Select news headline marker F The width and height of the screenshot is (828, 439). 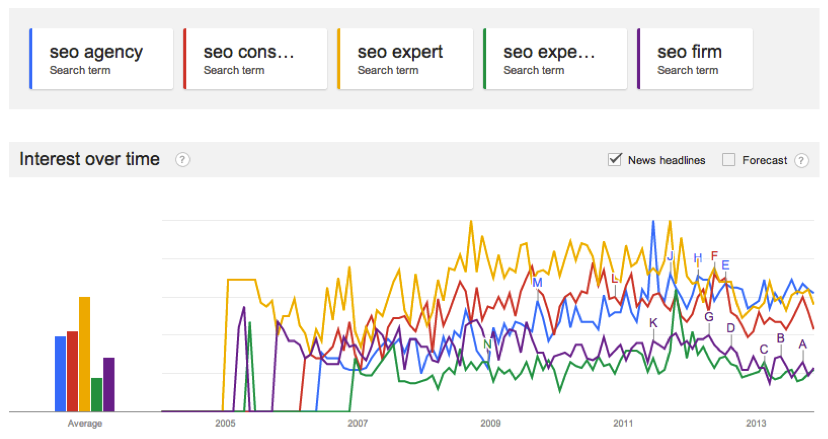coord(714,256)
